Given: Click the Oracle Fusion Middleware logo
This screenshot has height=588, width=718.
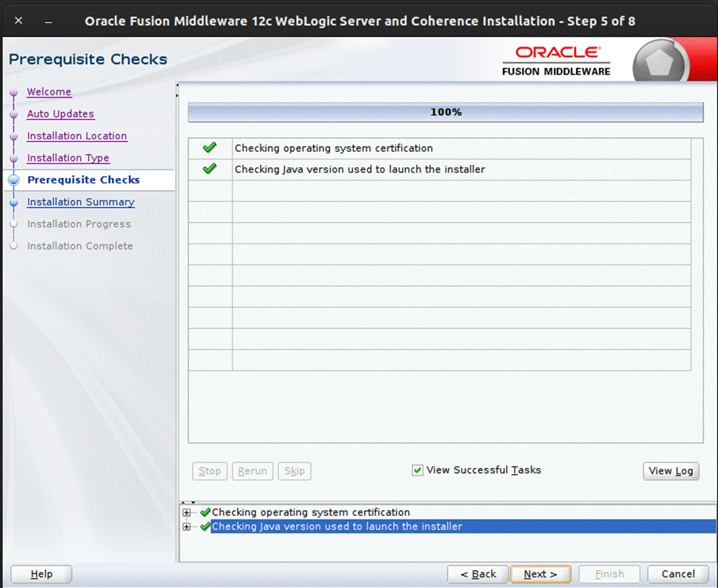Looking at the screenshot, I should [x=556, y=59].
